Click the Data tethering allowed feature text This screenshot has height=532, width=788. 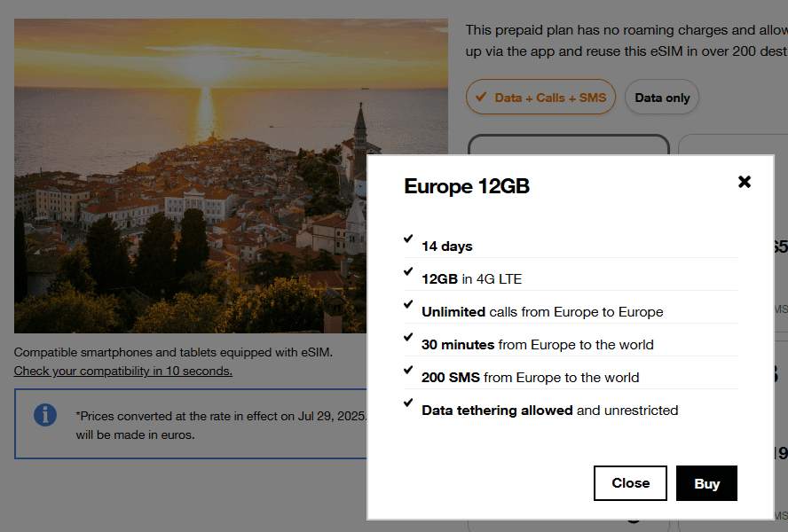[549, 411]
